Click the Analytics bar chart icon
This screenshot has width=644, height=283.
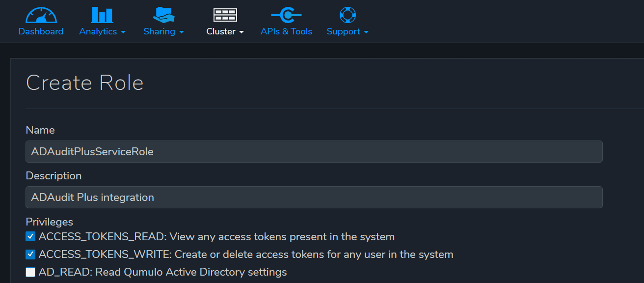(x=102, y=15)
